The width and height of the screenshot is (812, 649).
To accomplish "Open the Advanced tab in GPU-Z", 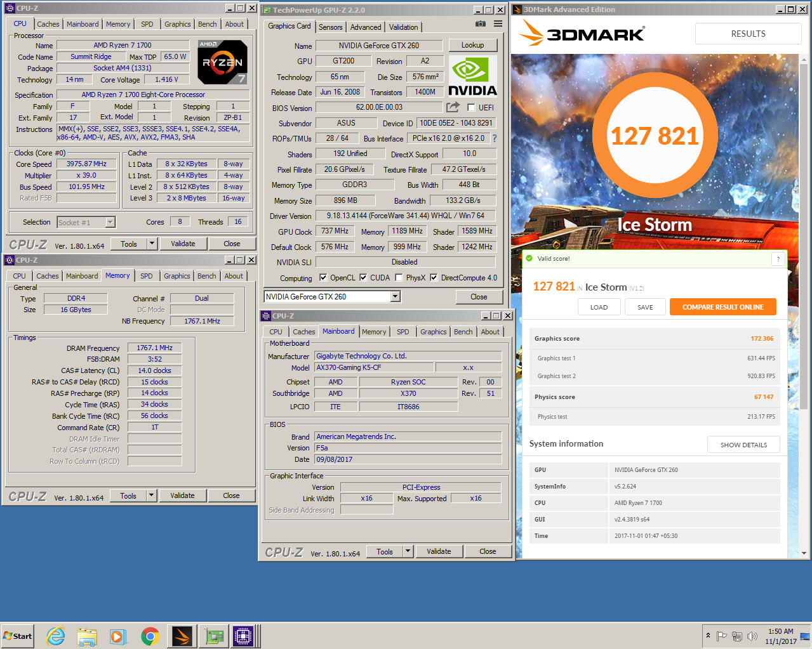I will click(366, 27).
